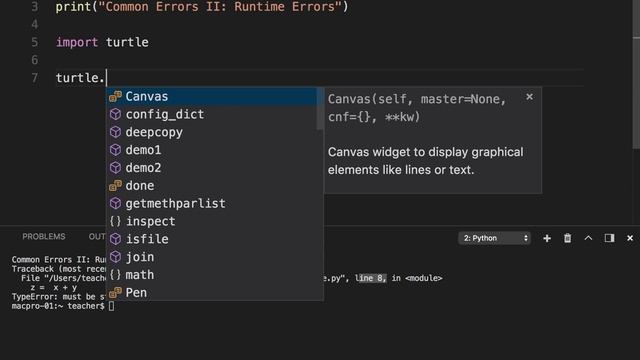Click the class icon beside Pen
The image size is (640, 360).
coord(116,292)
